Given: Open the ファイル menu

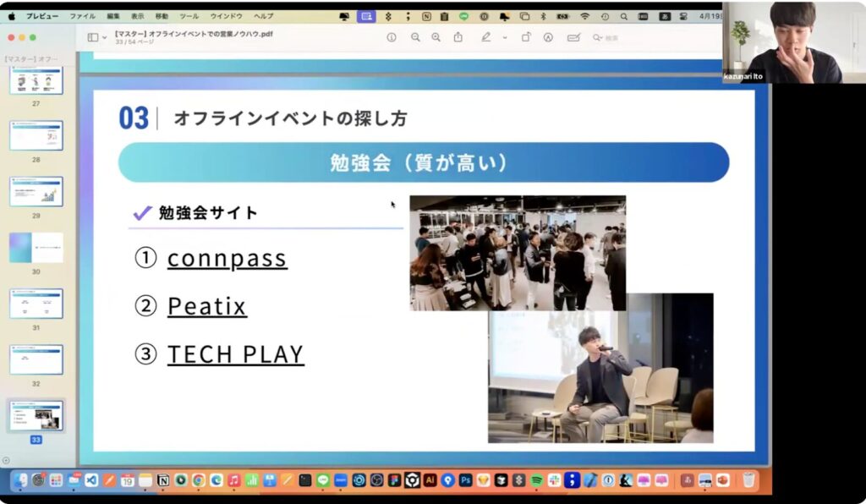Looking at the screenshot, I should [82, 16].
